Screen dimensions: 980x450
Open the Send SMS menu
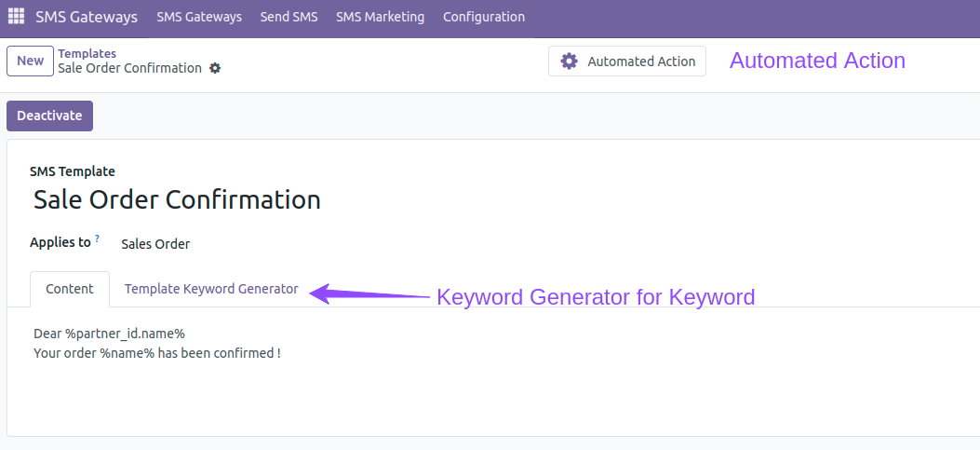point(289,17)
